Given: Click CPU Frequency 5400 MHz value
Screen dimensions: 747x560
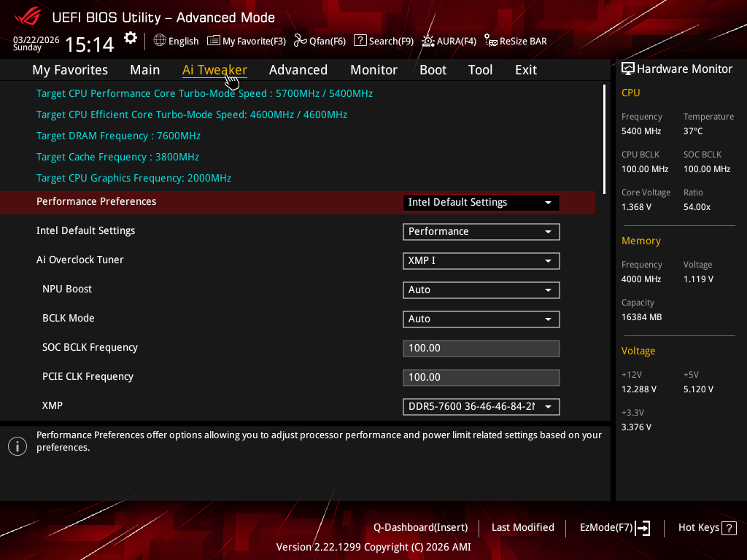Looking at the screenshot, I should 641,131.
